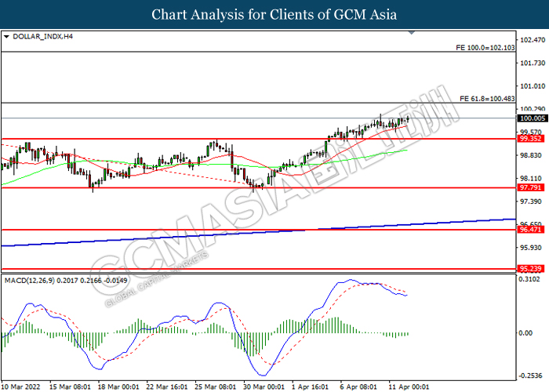This screenshot has height=392, width=549.
Task: Select the current price tag 100.005
Action: point(532,118)
